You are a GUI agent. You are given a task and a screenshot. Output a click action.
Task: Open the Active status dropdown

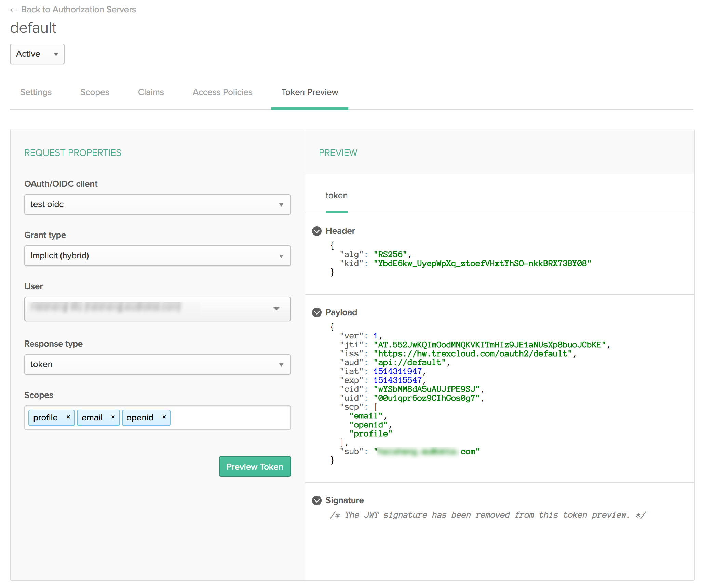pos(37,54)
